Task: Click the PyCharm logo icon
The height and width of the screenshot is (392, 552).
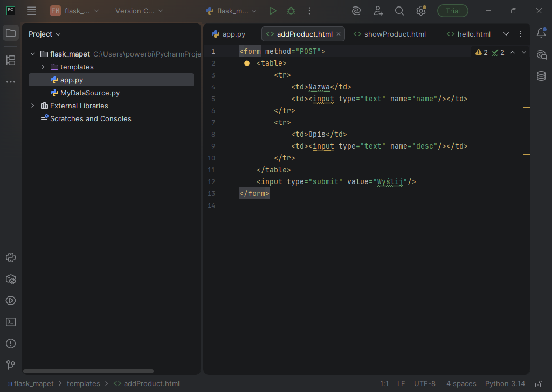Action: pos(11,11)
